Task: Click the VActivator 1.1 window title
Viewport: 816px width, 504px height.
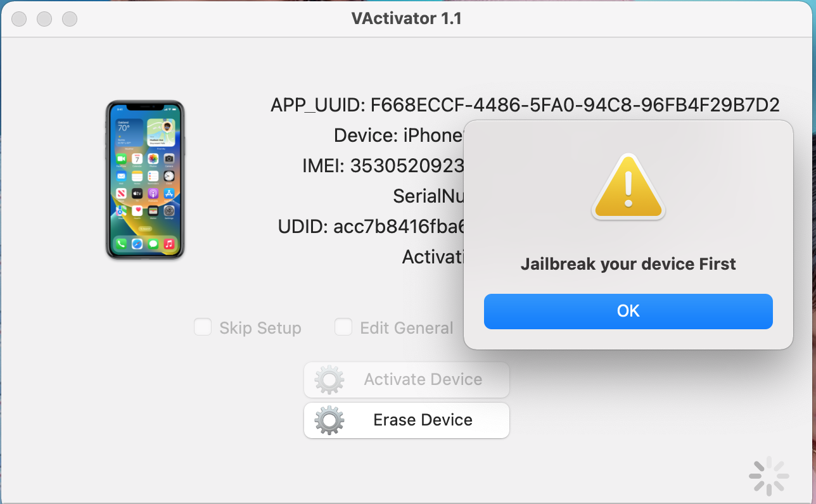Action: tap(407, 18)
